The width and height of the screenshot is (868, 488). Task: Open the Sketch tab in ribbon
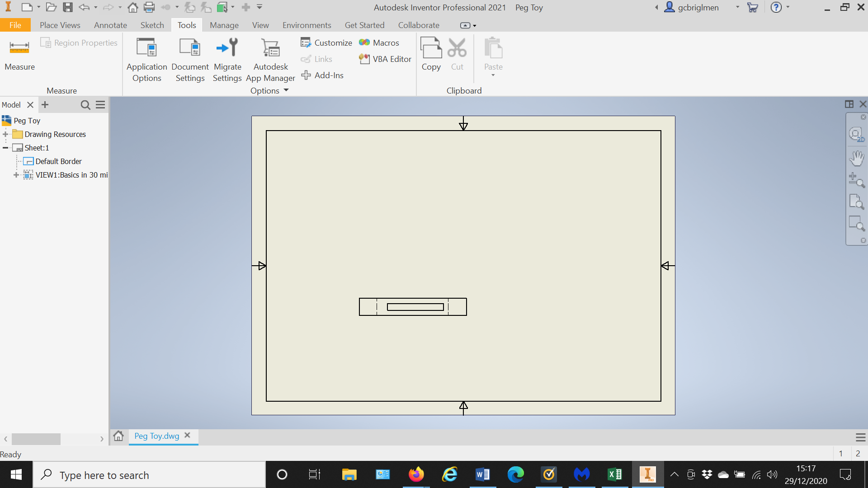[x=151, y=25]
